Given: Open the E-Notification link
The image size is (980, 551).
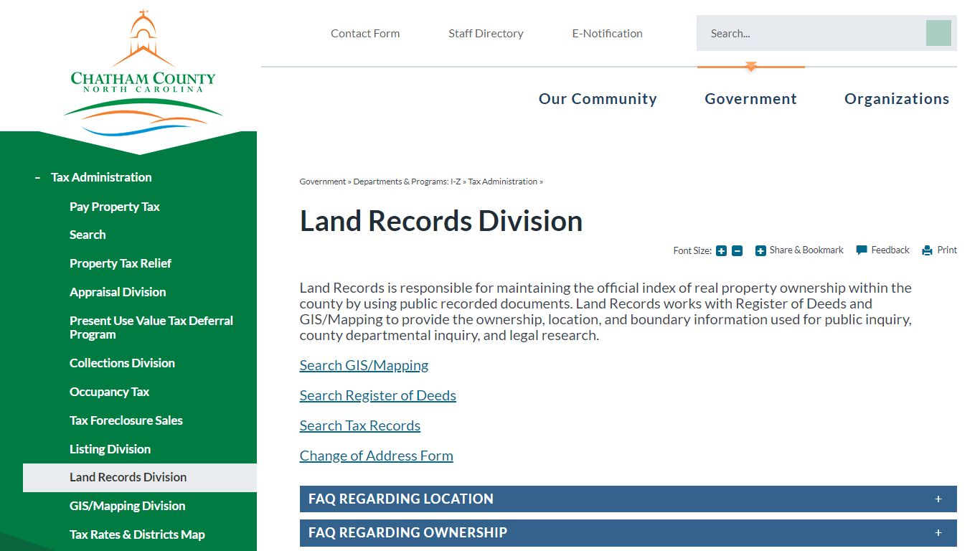Looking at the screenshot, I should click(607, 33).
